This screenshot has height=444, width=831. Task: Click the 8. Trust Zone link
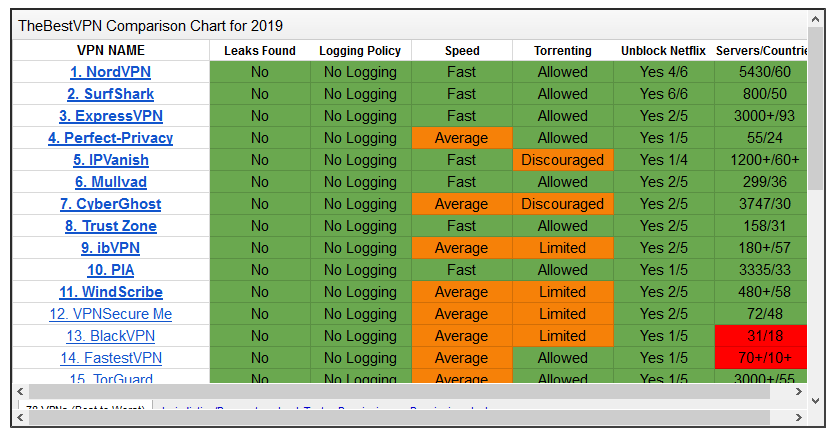click(111, 226)
